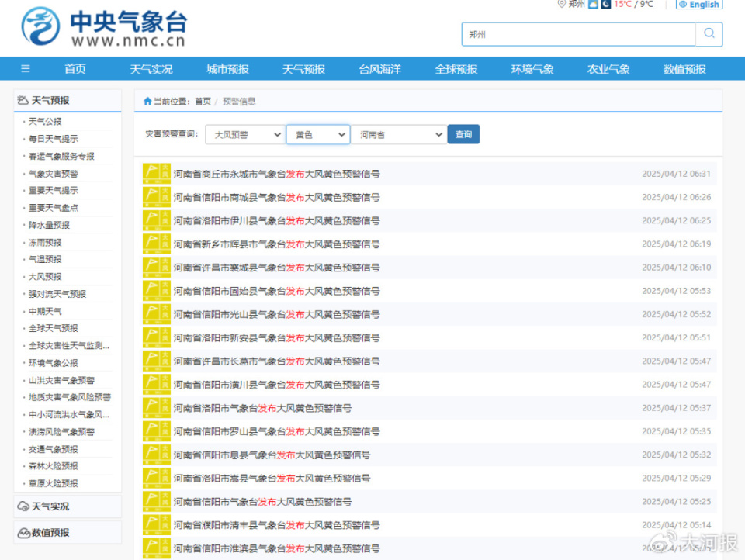Click wind warning icon for 许昌市长葛市
745x560 pixels.
pos(156,361)
